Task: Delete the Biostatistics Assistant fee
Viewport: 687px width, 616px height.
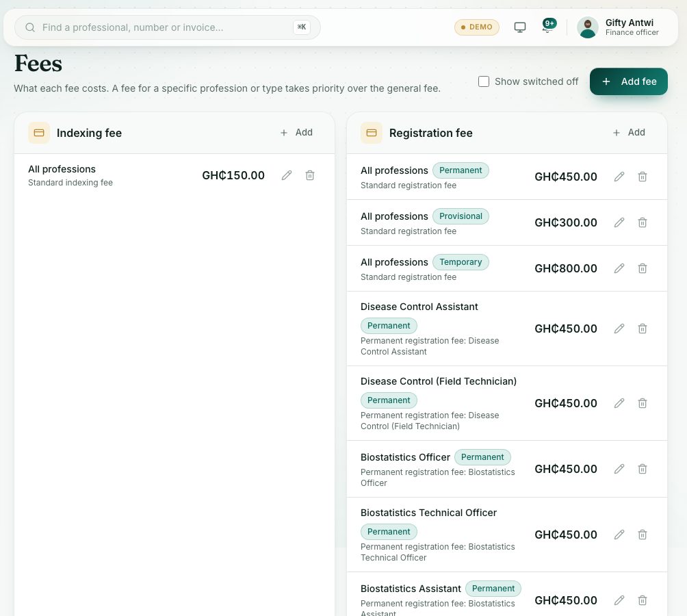Action: tap(643, 600)
